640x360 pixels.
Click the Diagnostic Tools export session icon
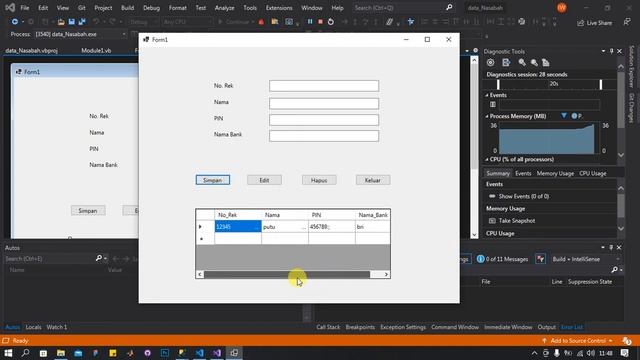pos(506,62)
